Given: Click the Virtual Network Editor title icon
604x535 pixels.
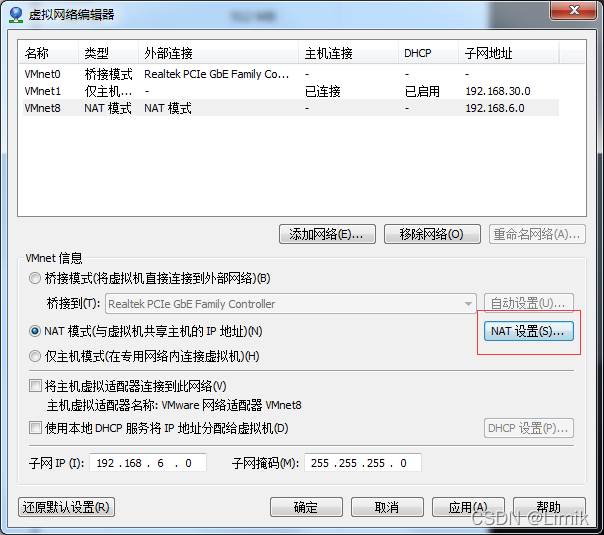Looking at the screenshot, I should coord(16,15).
